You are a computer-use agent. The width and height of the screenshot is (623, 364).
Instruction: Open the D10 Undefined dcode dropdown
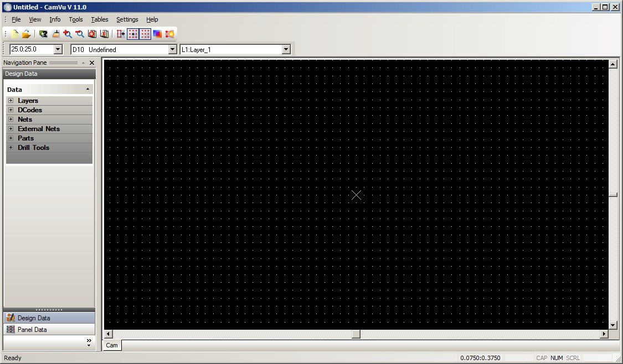coord(172,49)
